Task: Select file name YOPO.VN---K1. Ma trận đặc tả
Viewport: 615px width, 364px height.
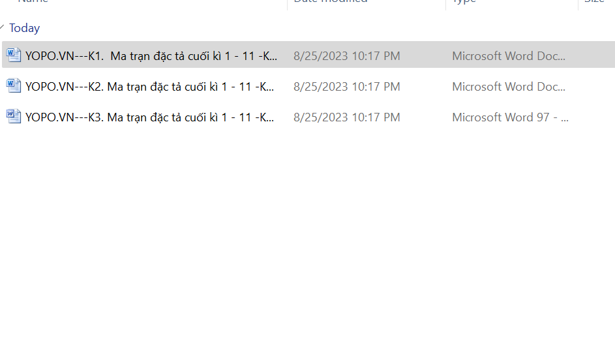Action: [151, 56]
